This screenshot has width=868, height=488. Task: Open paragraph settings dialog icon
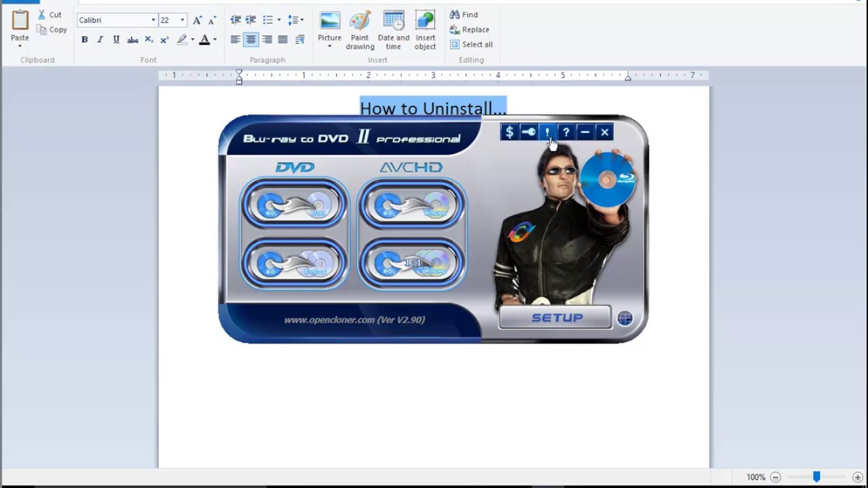300,40
